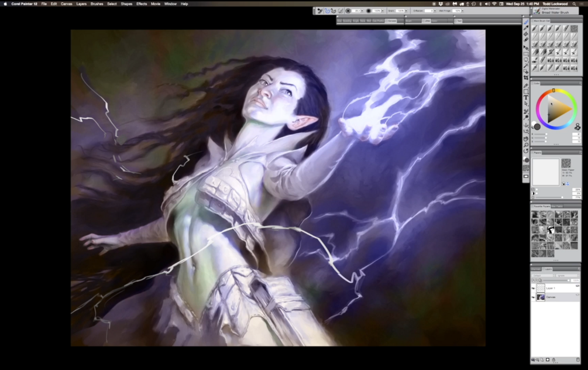Open the Shapes menu
588x370 pixels.
[126, 4]
